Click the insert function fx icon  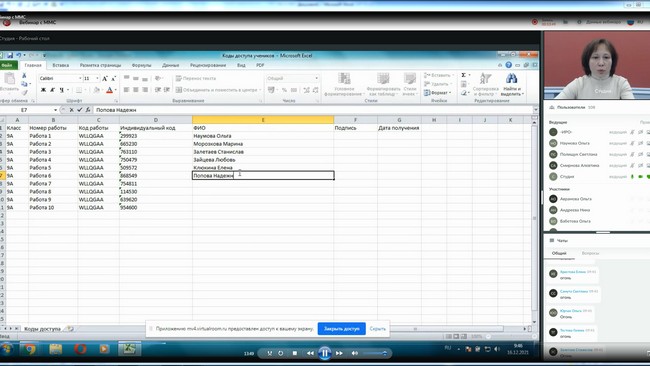(x=88, y=110)
